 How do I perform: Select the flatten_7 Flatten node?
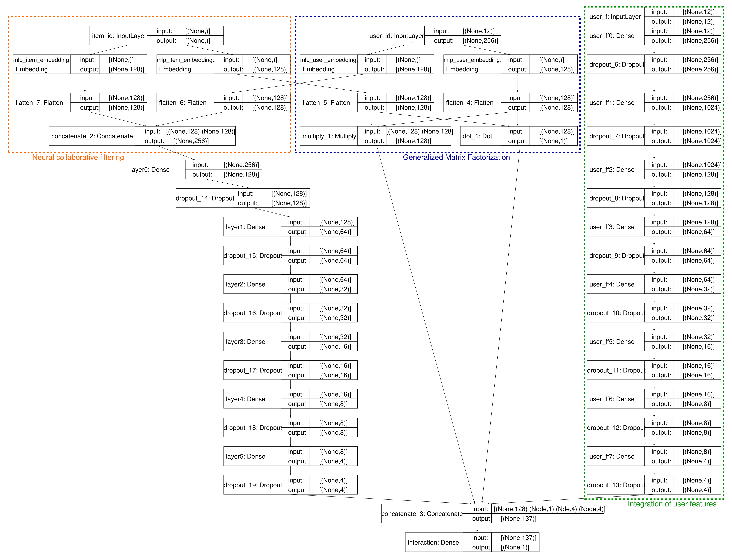[x=39, y=103]
